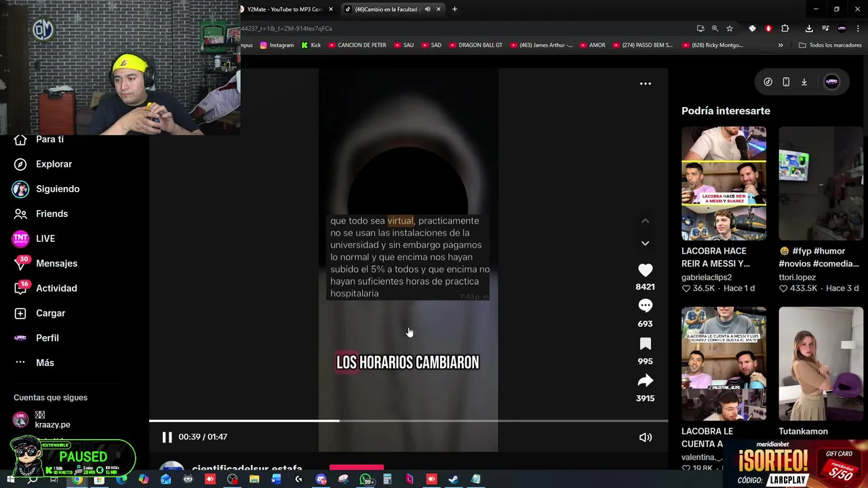The image size is (868, 488).
Task: Open the media control icon in Chrome toolbar
Action: coord(825,28)
